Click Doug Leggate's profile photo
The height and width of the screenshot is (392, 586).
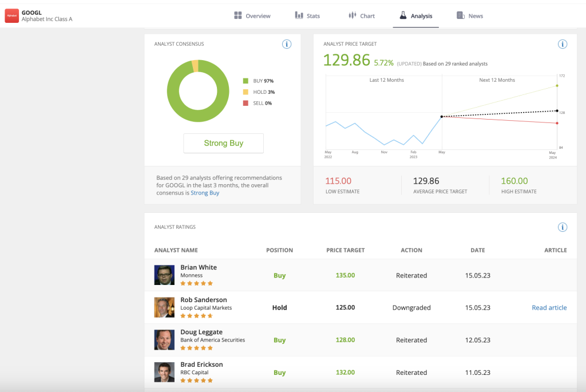(x=164, y=340)
